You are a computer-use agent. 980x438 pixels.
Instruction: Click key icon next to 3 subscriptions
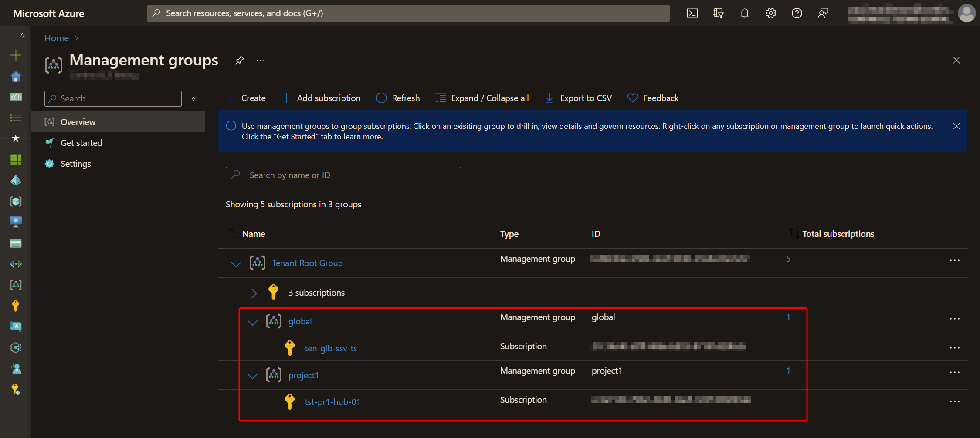(273, 292)
